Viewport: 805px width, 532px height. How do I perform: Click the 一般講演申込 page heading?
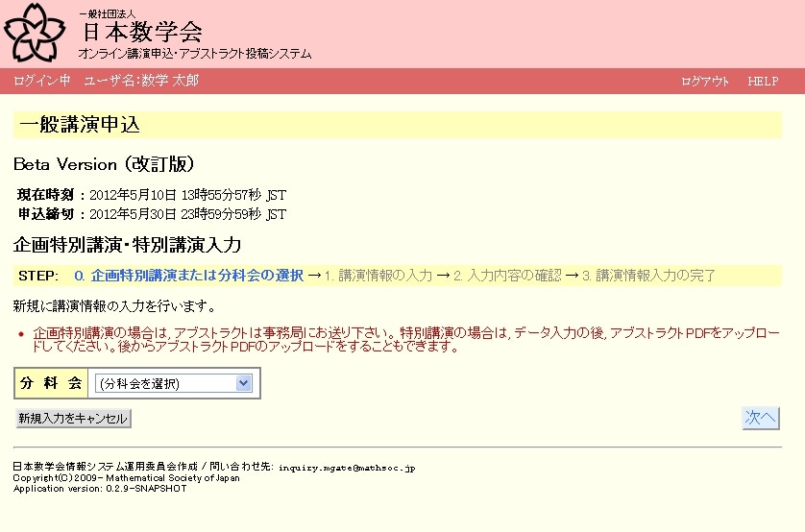[80, 125]
